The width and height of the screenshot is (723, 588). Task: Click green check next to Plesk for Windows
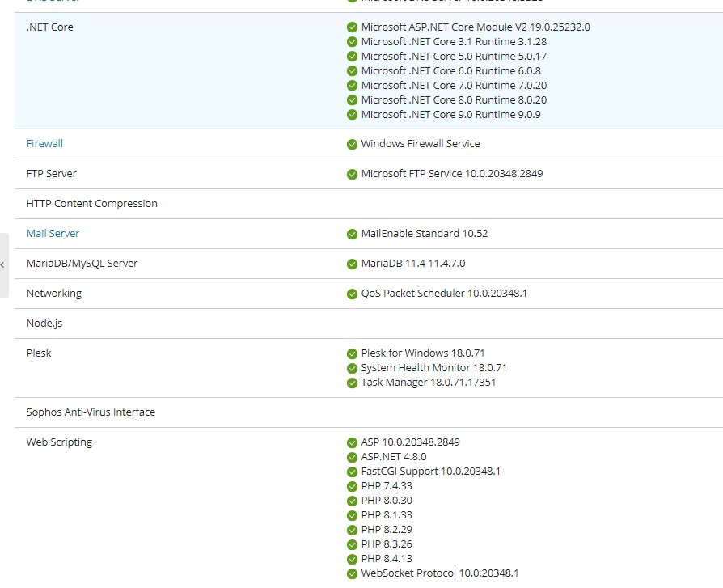(352, 353)
